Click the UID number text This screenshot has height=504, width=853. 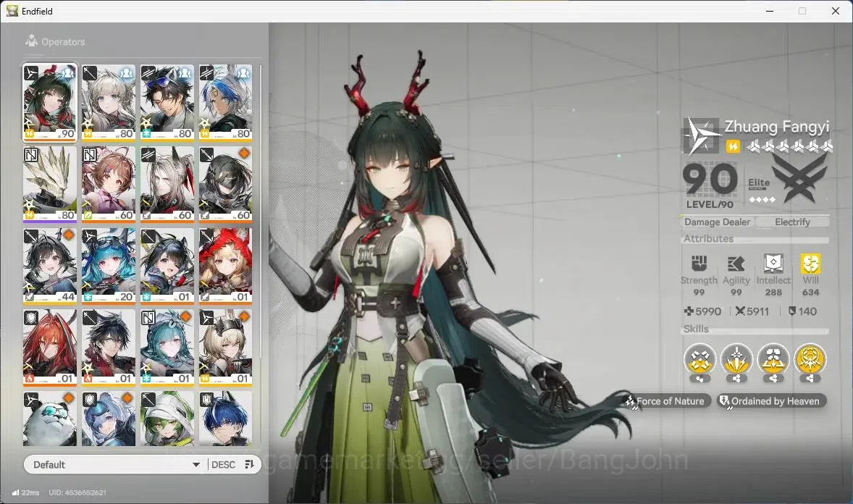pyautogui.click(x=77, y=492)
